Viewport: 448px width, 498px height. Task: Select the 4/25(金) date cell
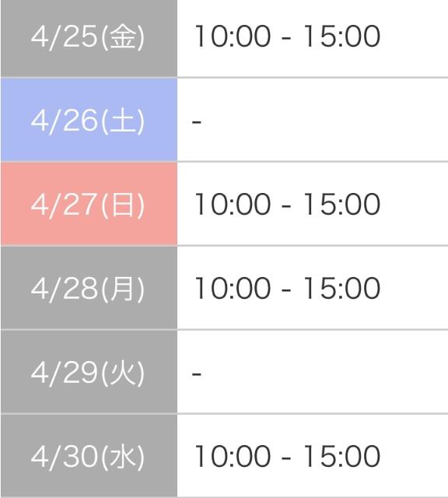pyautogui.click(x=89, y=38)
